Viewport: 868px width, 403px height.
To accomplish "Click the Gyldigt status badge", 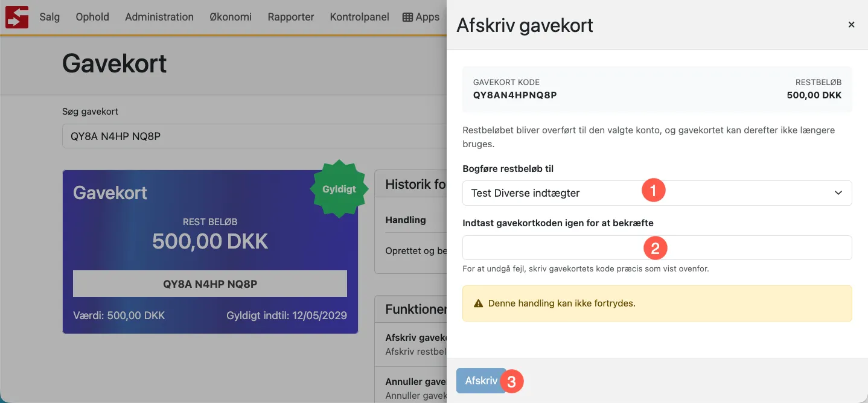I will [339, 189].
